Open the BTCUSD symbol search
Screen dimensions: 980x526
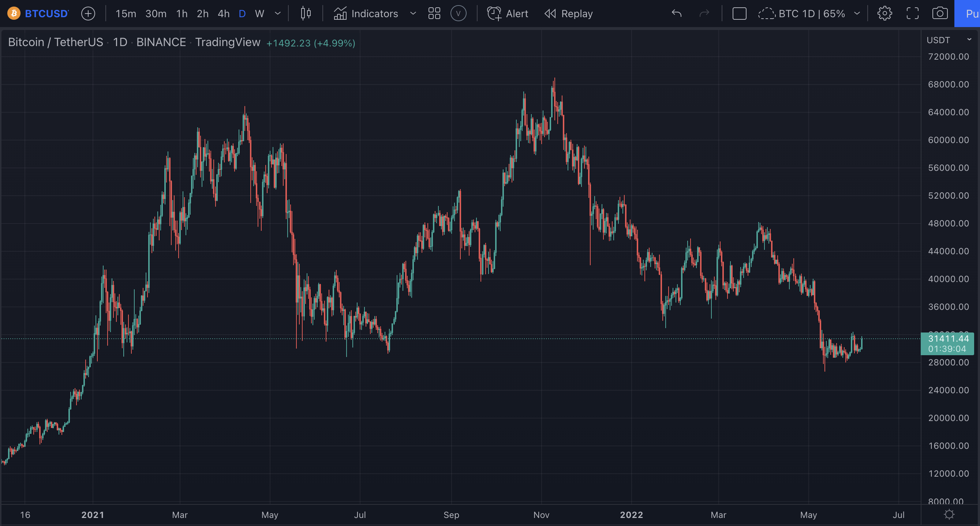(46, 14)
